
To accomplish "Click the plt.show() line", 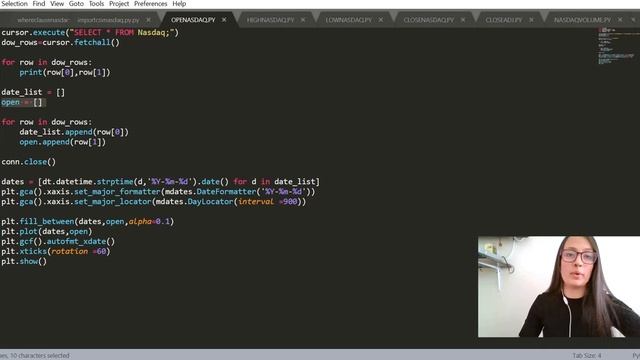I will [24, 261].
